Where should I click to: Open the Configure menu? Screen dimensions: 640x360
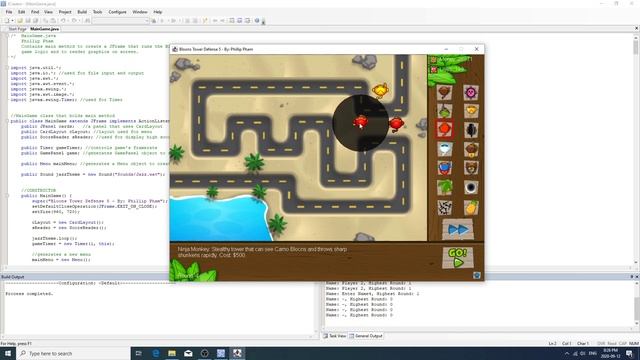(x=118, y=12)
